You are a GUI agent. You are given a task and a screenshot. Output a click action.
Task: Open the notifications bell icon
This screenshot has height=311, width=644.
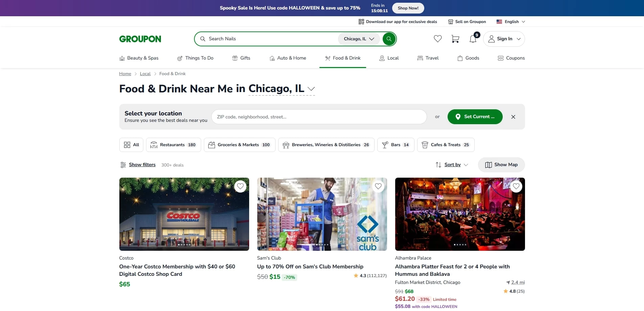[473, 39]
